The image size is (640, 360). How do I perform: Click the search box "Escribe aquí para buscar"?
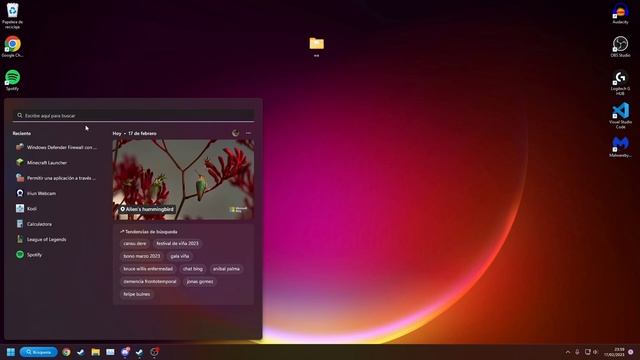click(x=133, y=116)
